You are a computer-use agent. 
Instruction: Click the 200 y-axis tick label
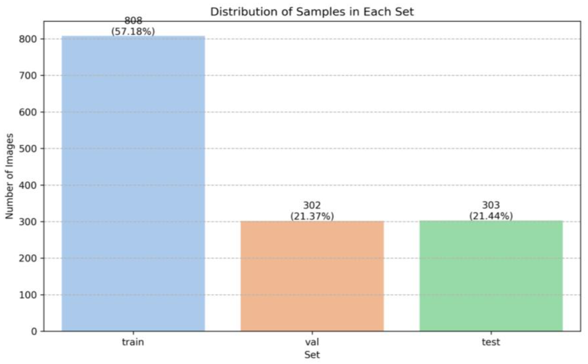(28, 258)
